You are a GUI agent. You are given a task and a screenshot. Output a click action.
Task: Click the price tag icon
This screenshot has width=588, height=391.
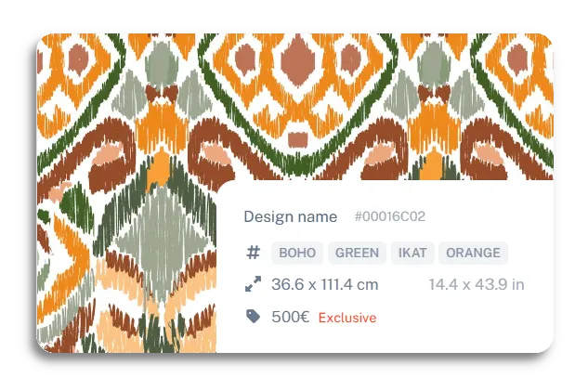(x=253, y=317)
